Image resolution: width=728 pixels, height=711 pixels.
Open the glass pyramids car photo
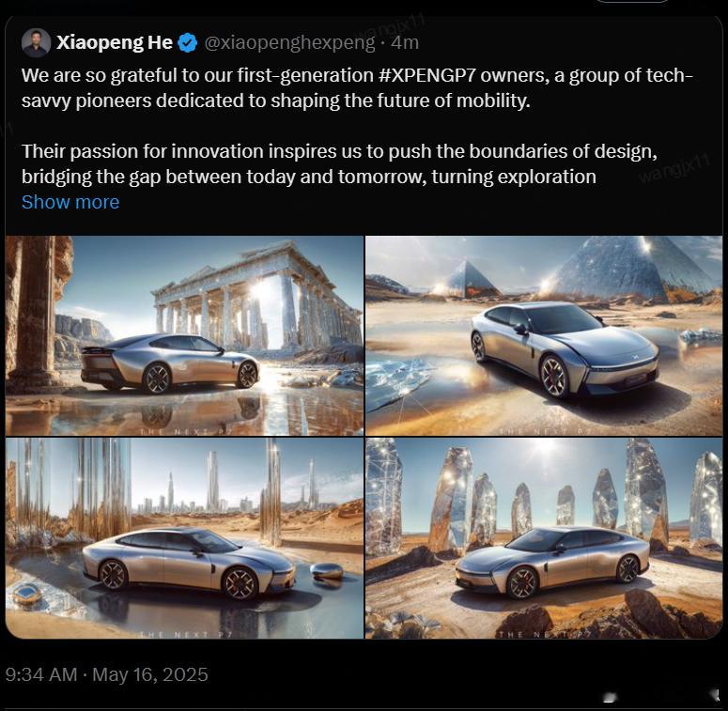[544, 335]
